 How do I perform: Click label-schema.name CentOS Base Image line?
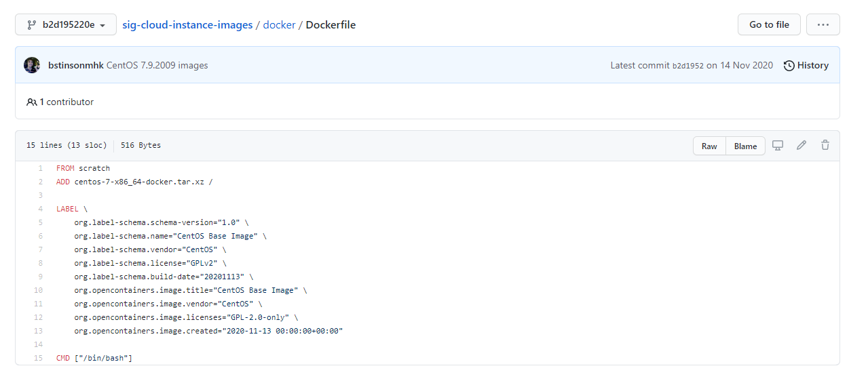[x=170, y=236]
